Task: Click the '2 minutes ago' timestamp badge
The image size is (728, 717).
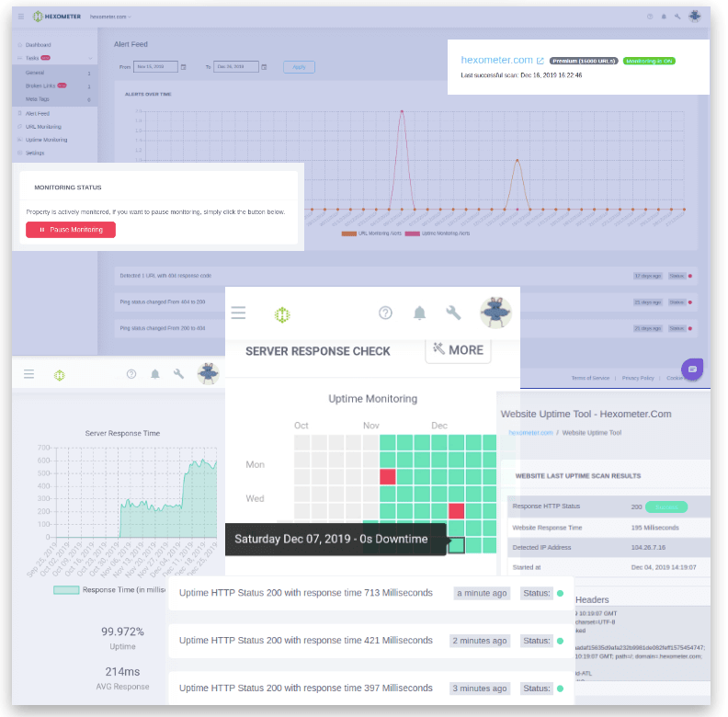Action: click(x=480, y=641)
